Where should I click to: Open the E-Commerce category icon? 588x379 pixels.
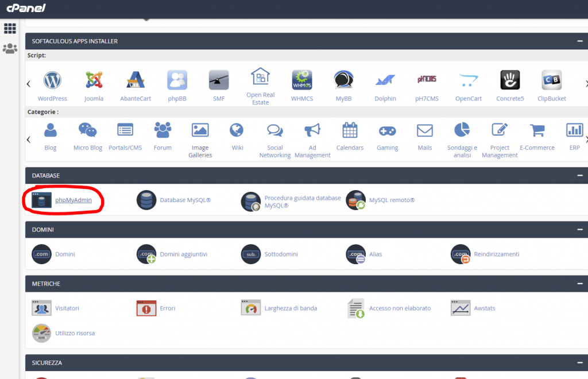[537, 130]
